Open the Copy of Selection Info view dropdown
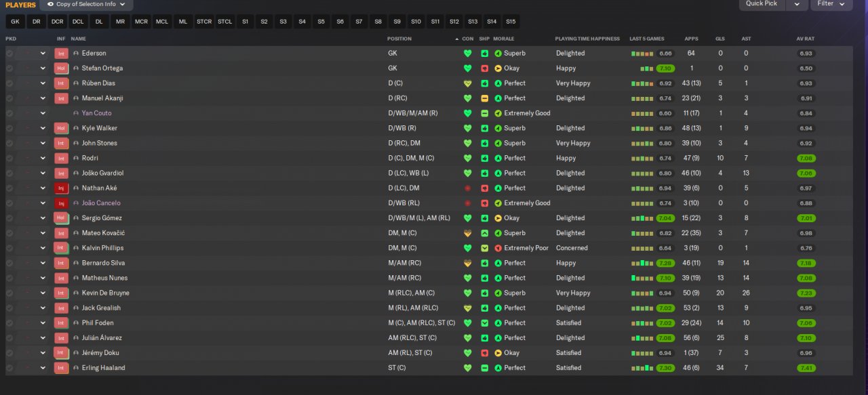The height and width of the screenshot is (395, 868). (86, 4)
